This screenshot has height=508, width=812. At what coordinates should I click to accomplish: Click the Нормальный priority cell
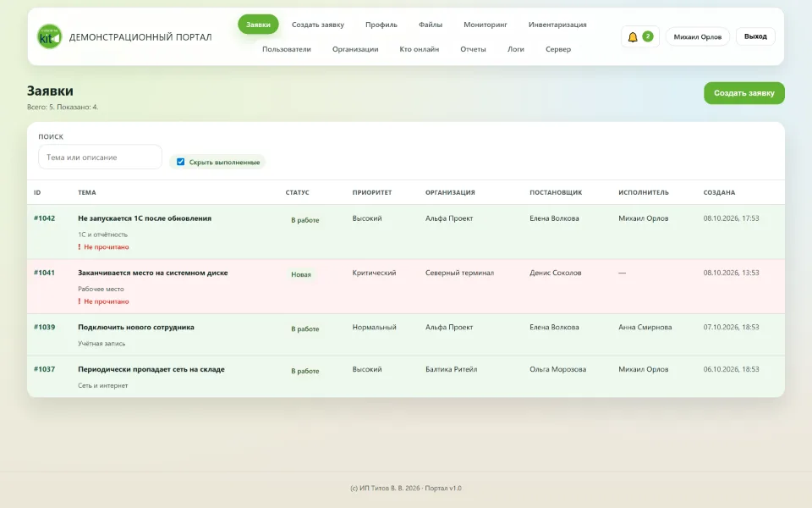(x=374, y=327)
